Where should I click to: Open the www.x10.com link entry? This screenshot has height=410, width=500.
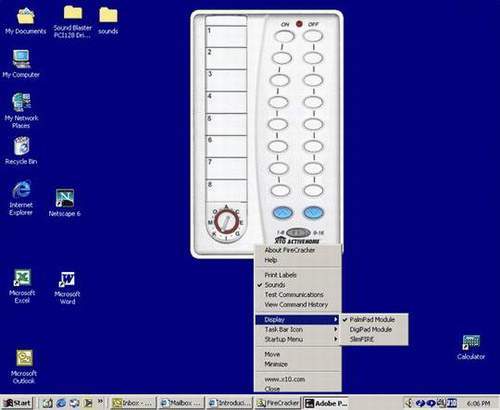pyautogui.click(x=285, y=379)
